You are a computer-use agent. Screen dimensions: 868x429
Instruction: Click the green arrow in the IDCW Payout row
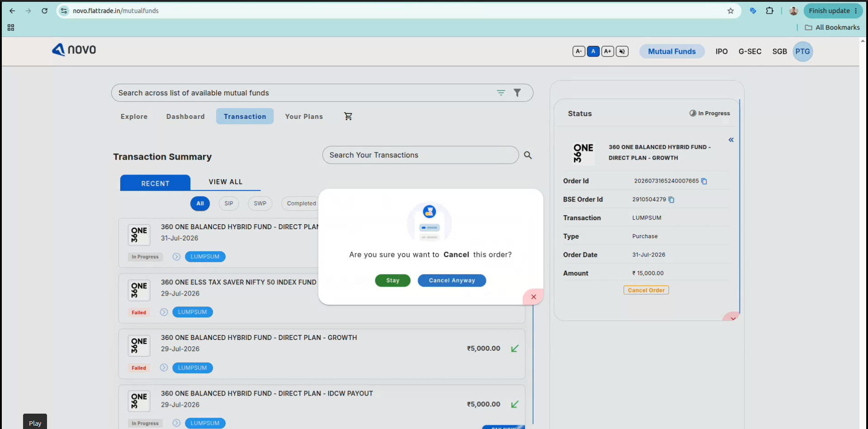[514, 404]
